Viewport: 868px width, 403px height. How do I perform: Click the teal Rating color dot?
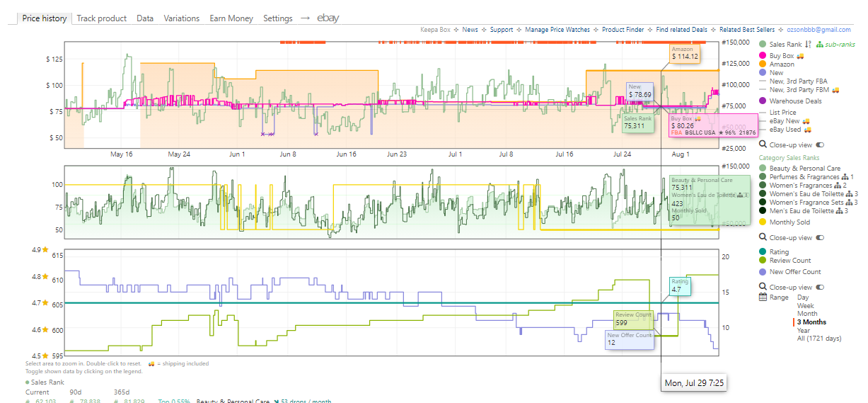point(763,252)
